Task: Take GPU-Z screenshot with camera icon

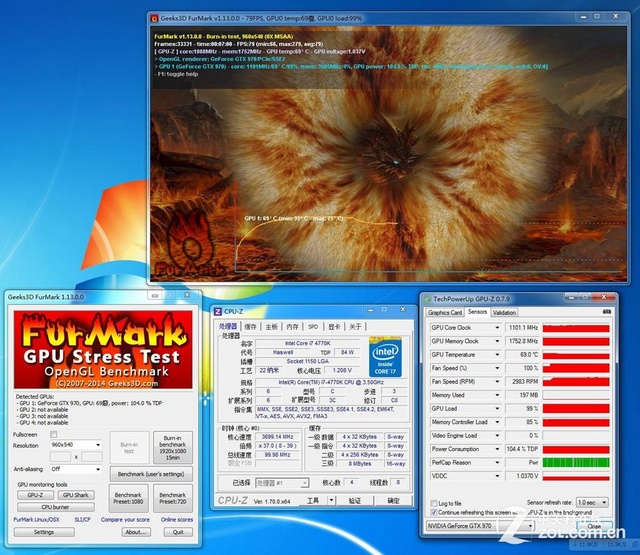Action: (x=607, y=312)
